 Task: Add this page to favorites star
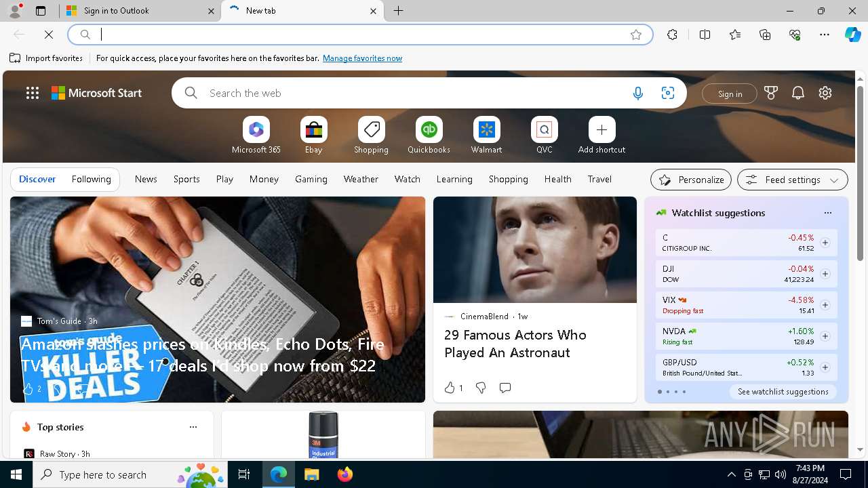point(635,35)
